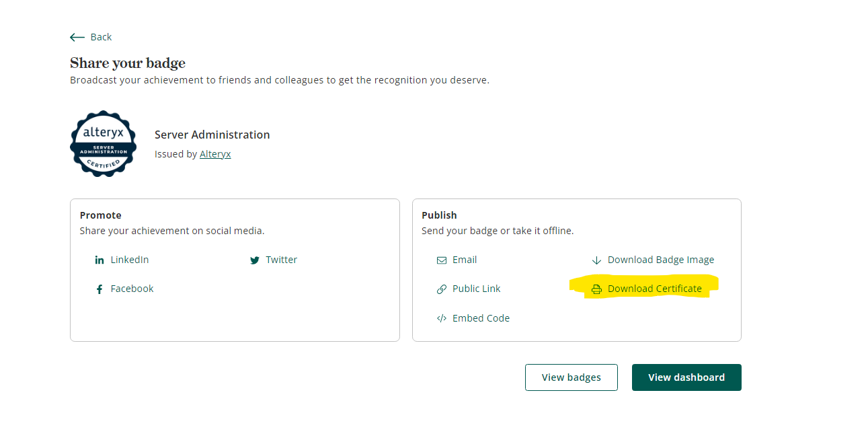Click the Embed Code icon
The width and height of the screenshot is (868, 438).
pos(441,318)
